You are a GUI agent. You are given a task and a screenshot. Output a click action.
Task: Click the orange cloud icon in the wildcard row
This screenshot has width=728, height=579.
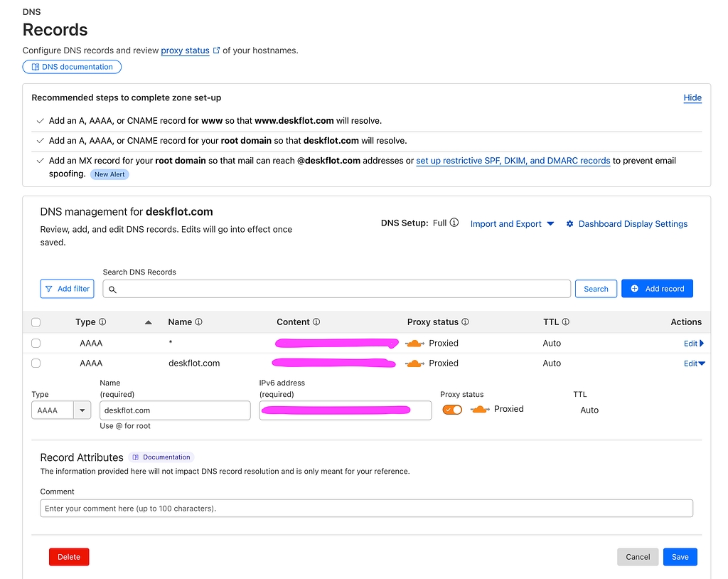(414, 344)
